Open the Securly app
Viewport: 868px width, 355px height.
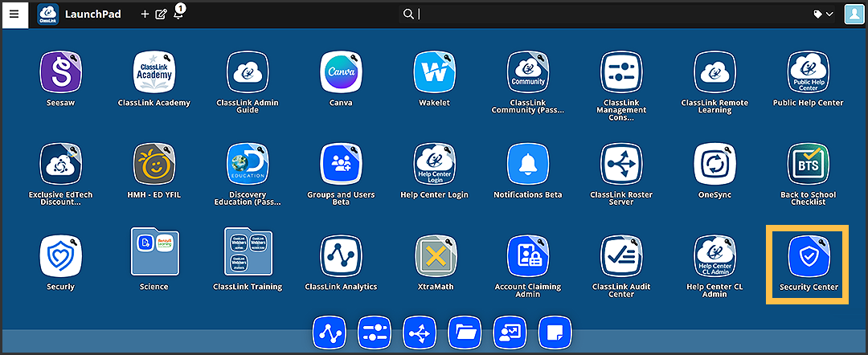[x=60, y=257]
